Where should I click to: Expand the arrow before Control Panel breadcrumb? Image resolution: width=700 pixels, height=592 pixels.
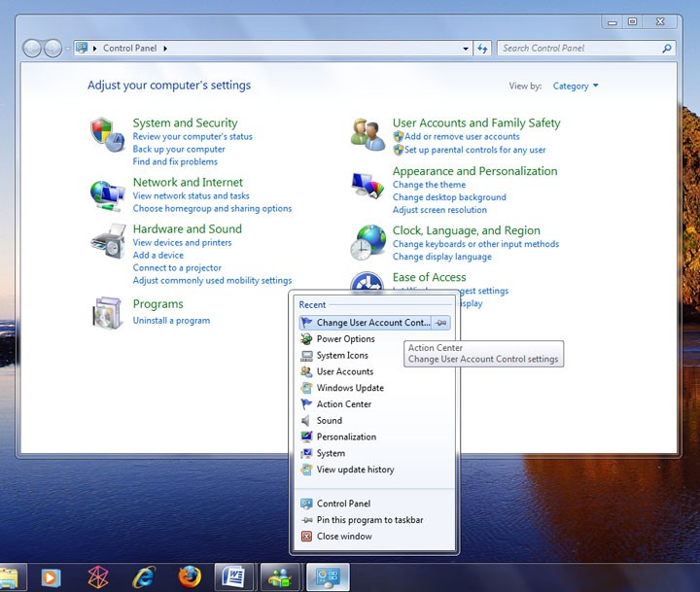[94, 49]
